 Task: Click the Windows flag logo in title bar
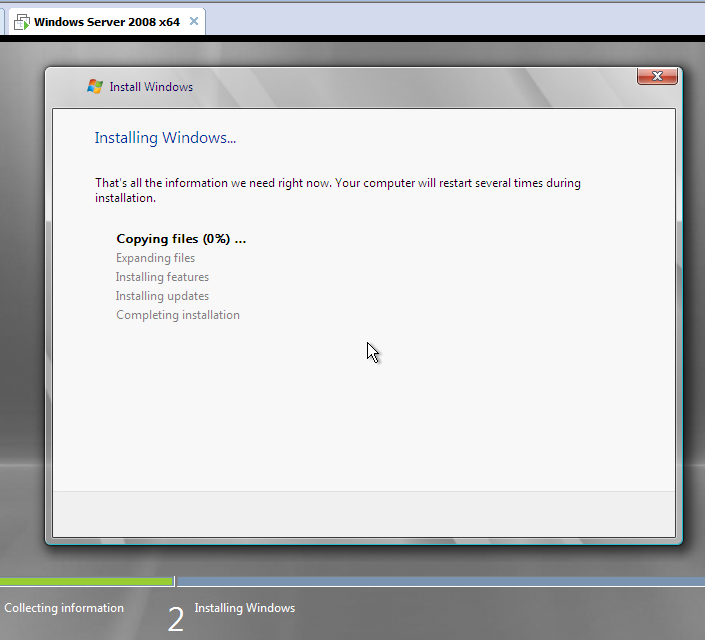point(95,86)
